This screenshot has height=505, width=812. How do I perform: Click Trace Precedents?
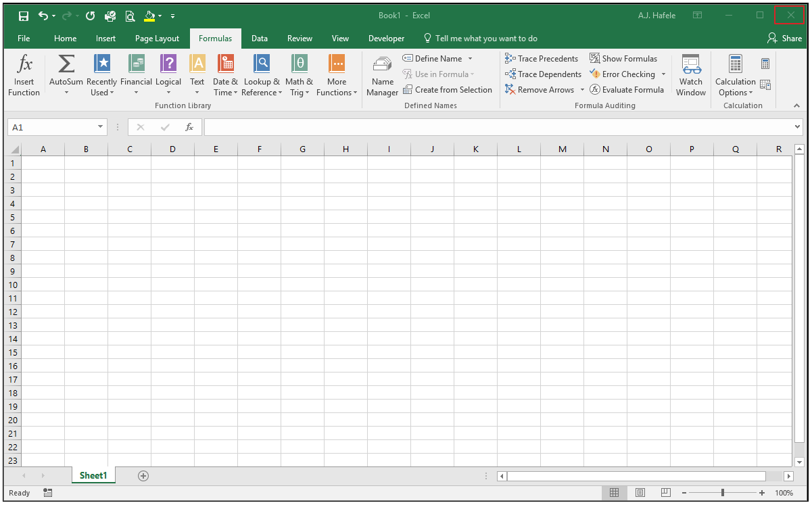[x=542, y=59]
